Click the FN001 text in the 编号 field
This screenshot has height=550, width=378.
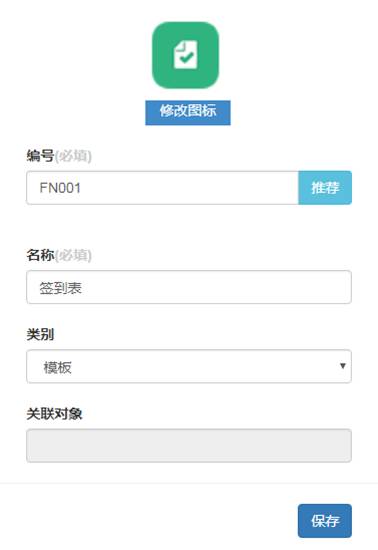[60, 188]
